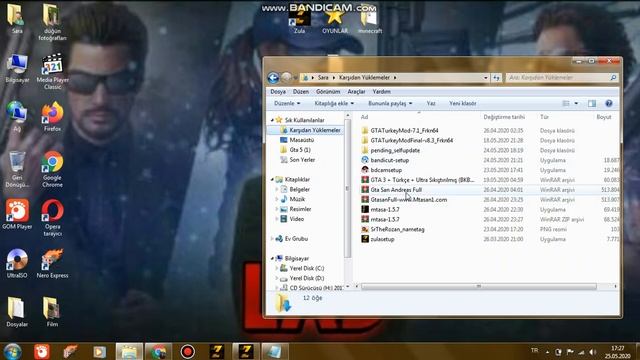640x360 pixels.
Task: Collapse Bilgisayar tree section
Action: [272, 258]
